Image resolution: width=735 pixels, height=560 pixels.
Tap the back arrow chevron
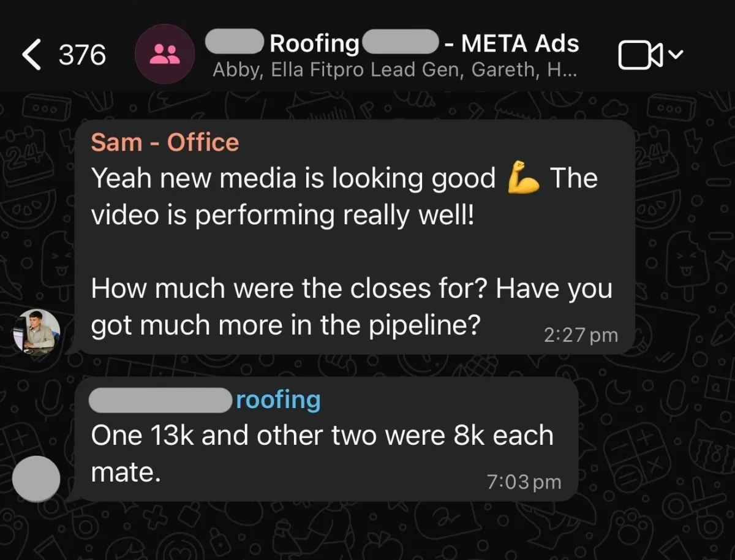pos(32,55)
